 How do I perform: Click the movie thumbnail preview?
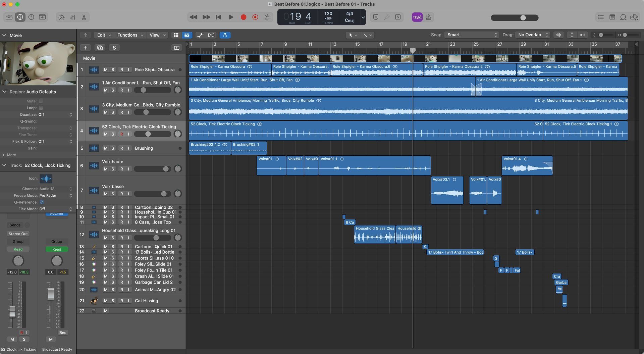click(x=38, y=63)
